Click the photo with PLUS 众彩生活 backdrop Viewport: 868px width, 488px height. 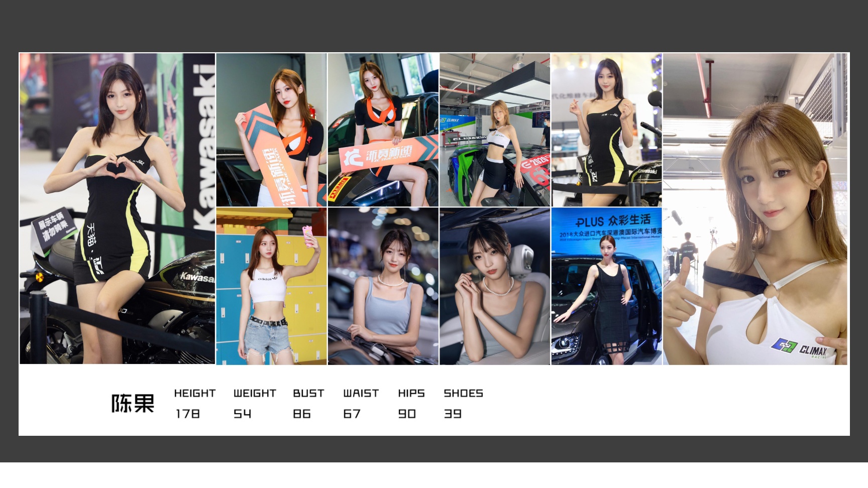pyautogui.click(x=606, y=286)
